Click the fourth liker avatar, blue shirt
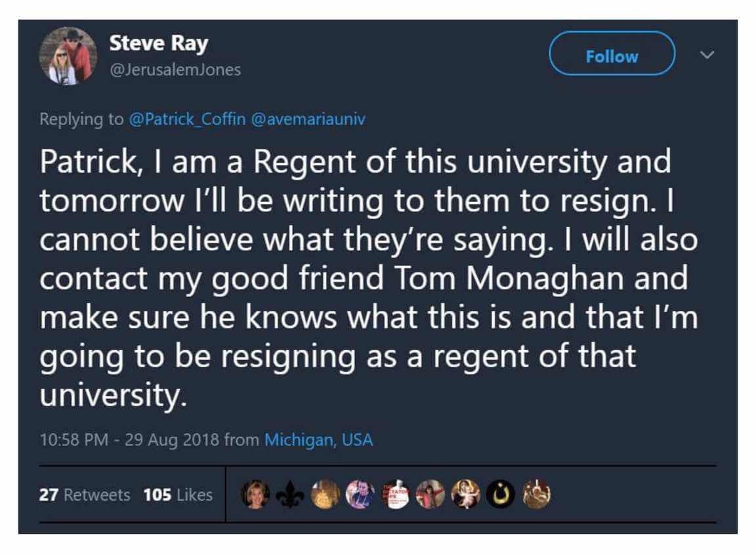The width and height of the screenshot is (756, 556). point(360,494)
